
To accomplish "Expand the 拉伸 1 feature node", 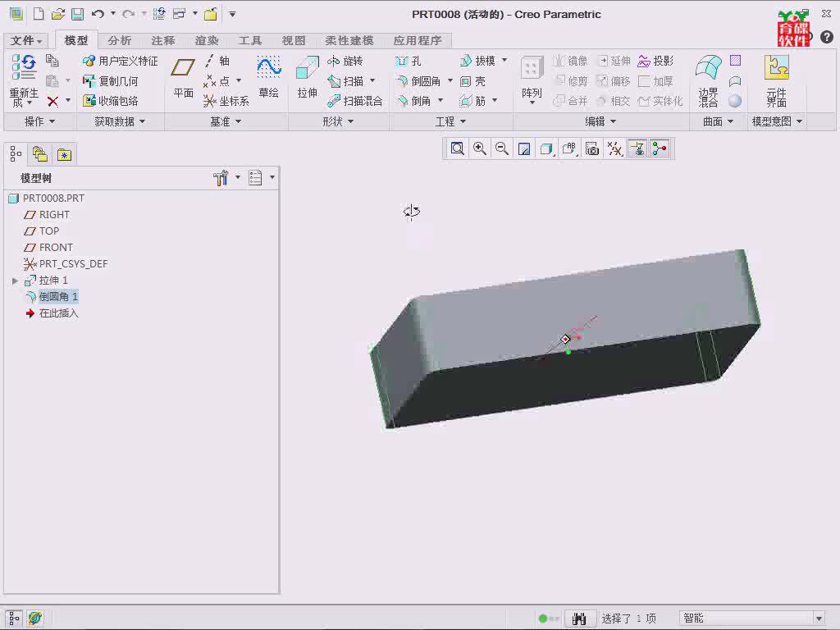I will [15, 281].
